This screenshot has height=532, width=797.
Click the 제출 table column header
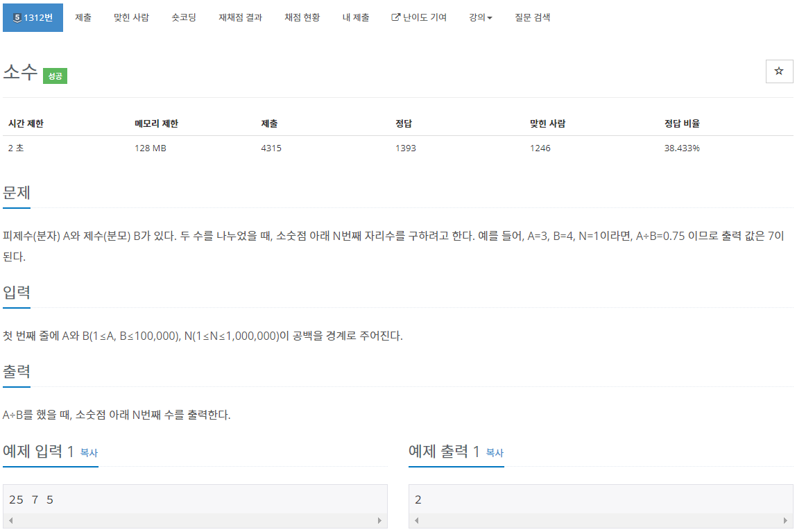point(269,123)
